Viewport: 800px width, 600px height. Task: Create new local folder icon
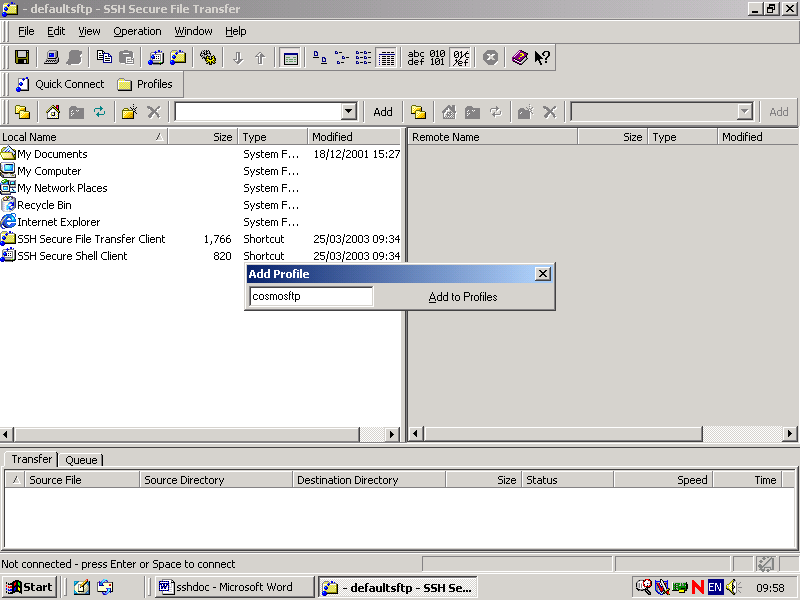[x=129, y=112]
